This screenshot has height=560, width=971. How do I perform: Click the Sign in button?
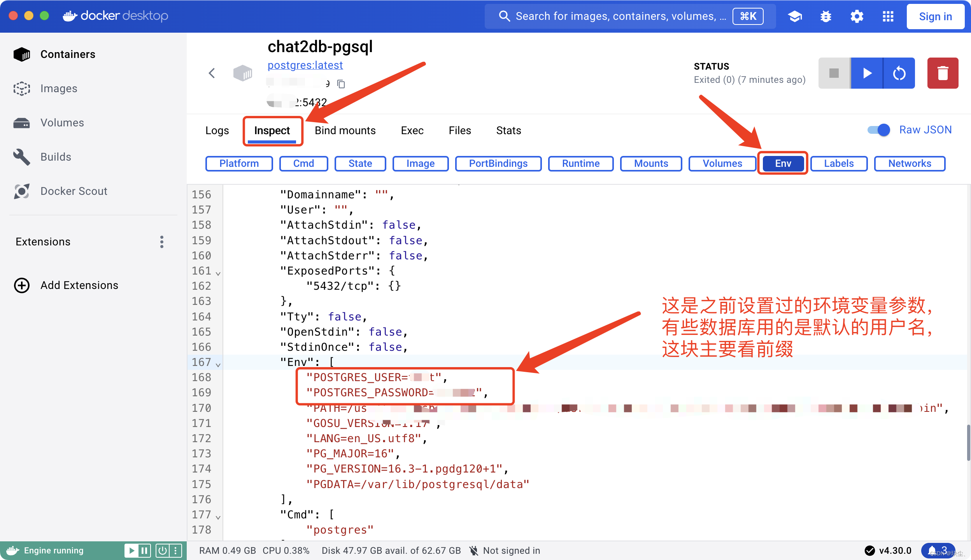coord(935,16)
